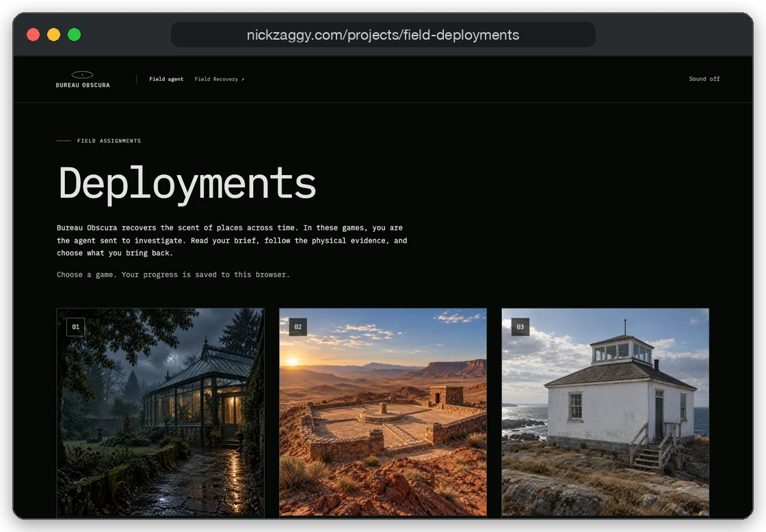Viewport: 766px width, 532px height.
Task: Click the paragraph starting 'Bureau Obscura recovers the scent'
Action: pos(232,240)
